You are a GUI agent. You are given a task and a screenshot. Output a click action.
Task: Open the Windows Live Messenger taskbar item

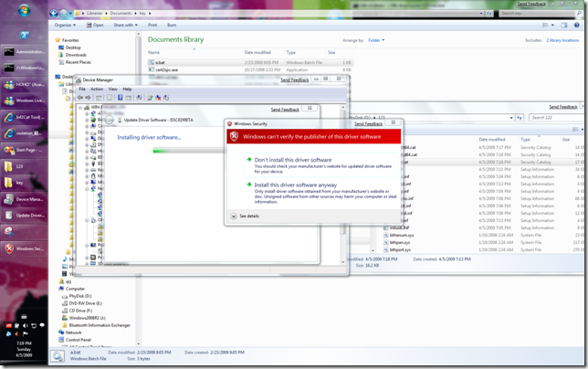tap(24, 100)
